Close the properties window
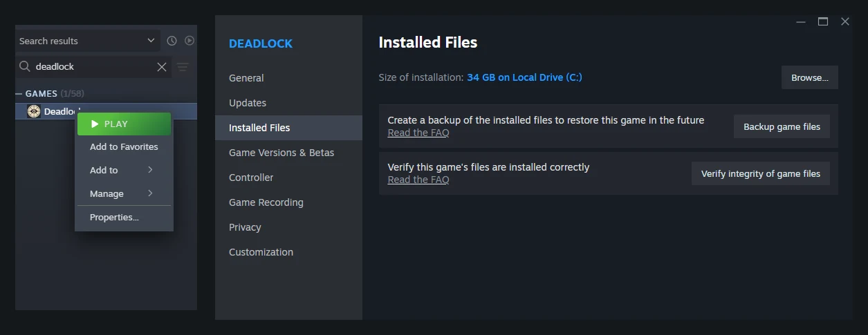 (845, 21)
